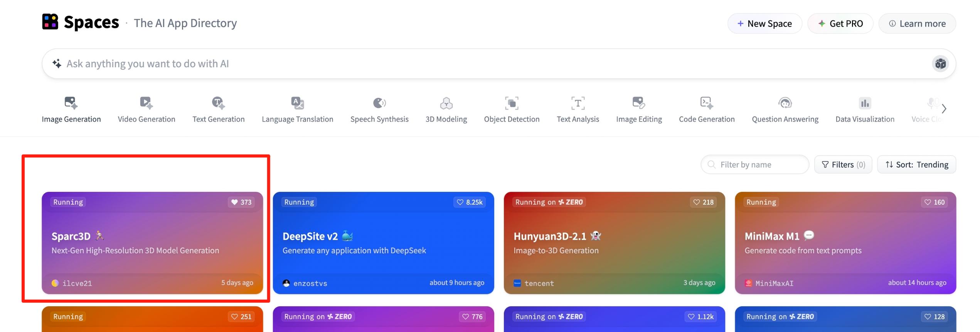980x332 pixels.
Task: Open the Image Generation category
Action: tap(71, 110)
